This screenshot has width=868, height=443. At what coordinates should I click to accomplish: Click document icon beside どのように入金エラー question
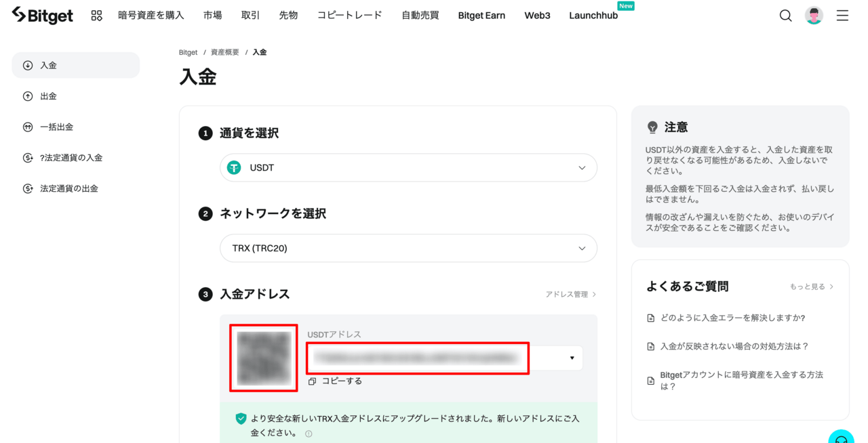tap(651, 318)
